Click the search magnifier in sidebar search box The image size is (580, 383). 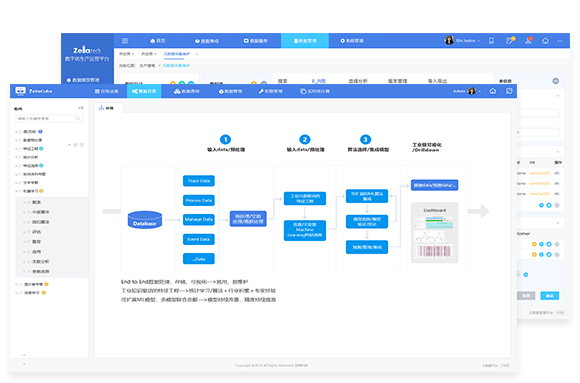coord(78,118)
